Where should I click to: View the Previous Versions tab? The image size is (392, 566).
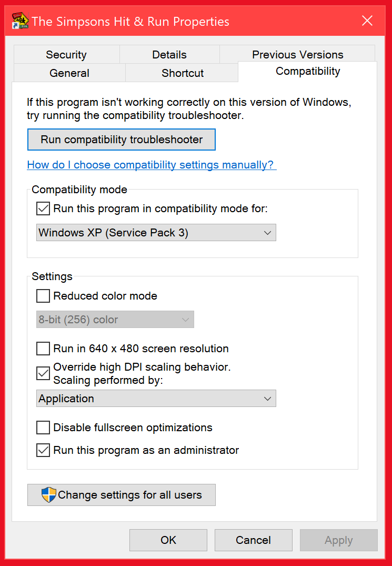click(x=297, y=54)
